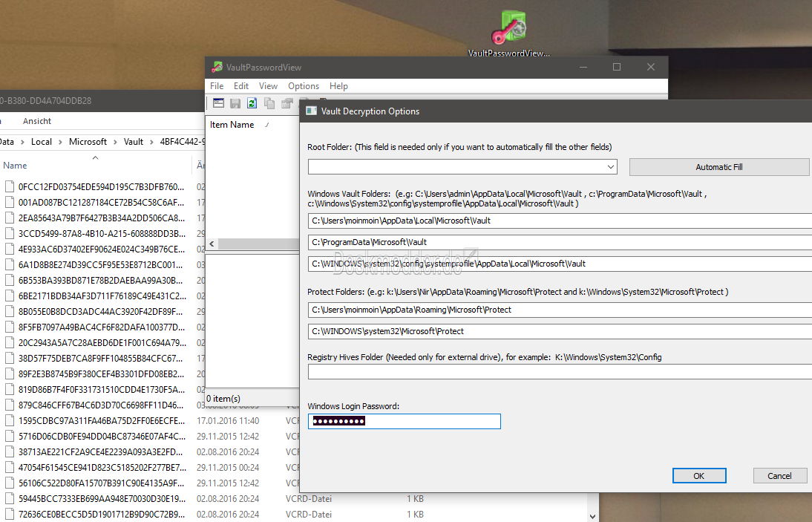The image size is (812, 522).
Task: Select file 5716D06CDB0FE94DD04BC87346E07AF4C
Action: coord(102,436)
